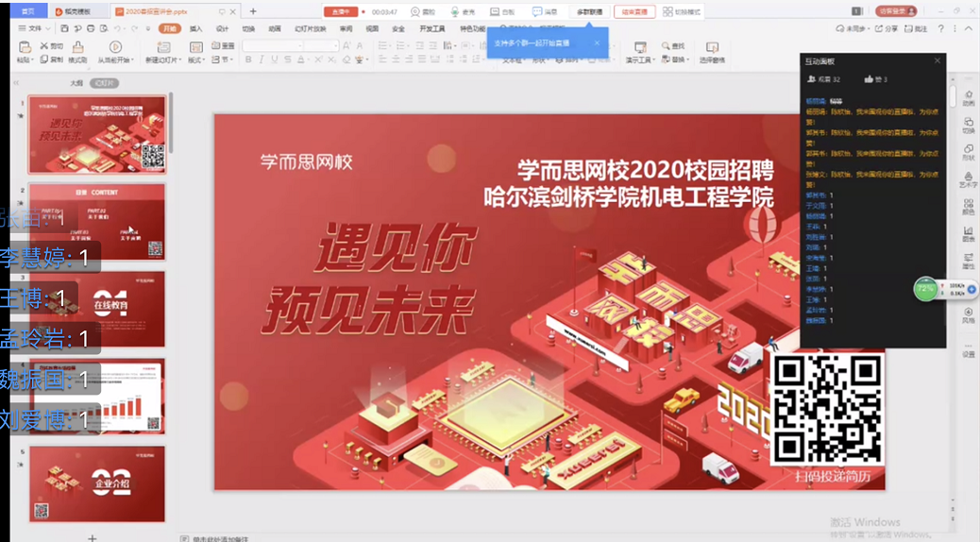980x542 pixels.
Task: Click the multi-group broadcast button
Action: pos(589,12)
